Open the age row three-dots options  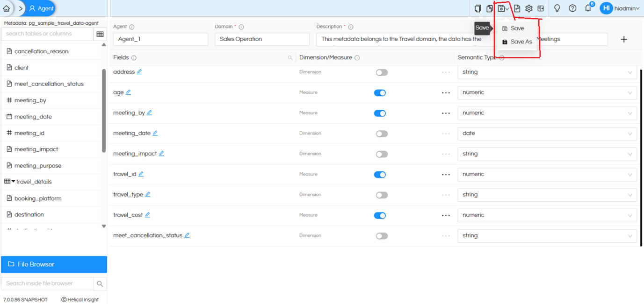[446, 93]
